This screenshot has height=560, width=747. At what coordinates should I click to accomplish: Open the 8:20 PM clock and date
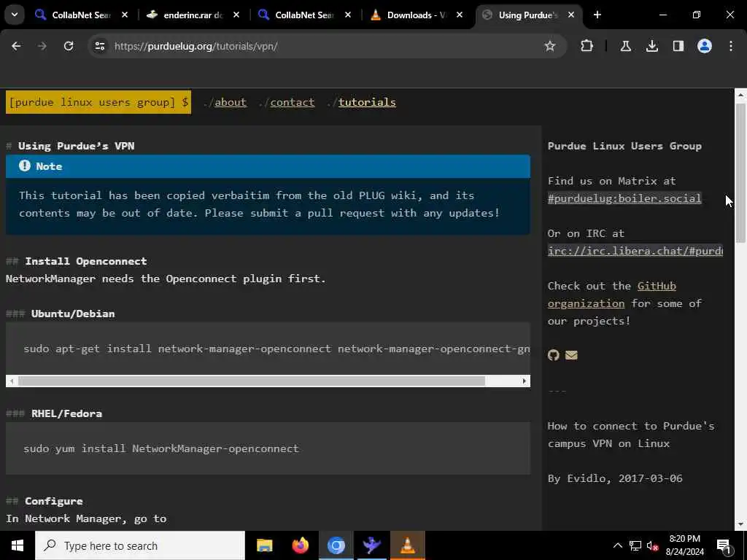[x=684, y=545]
